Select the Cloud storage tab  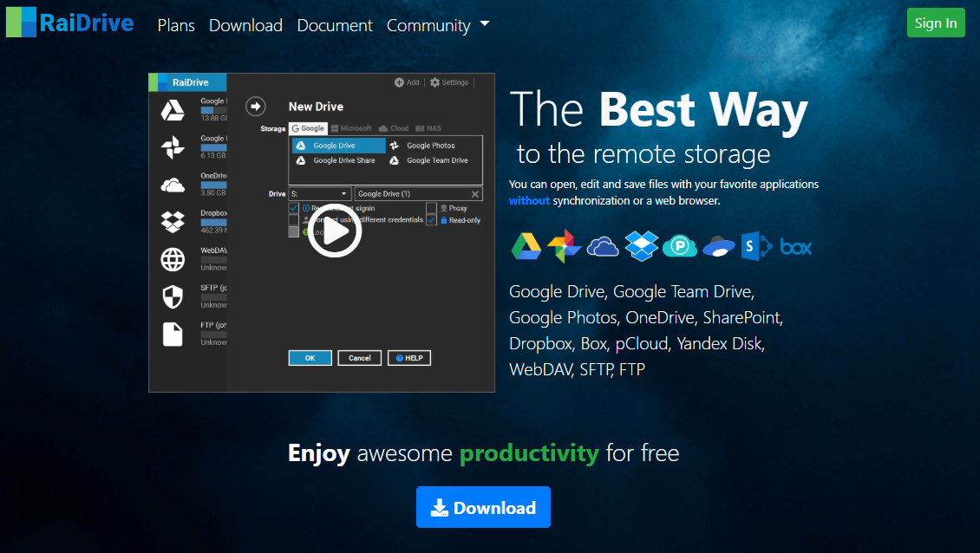(x=394, y=128)
